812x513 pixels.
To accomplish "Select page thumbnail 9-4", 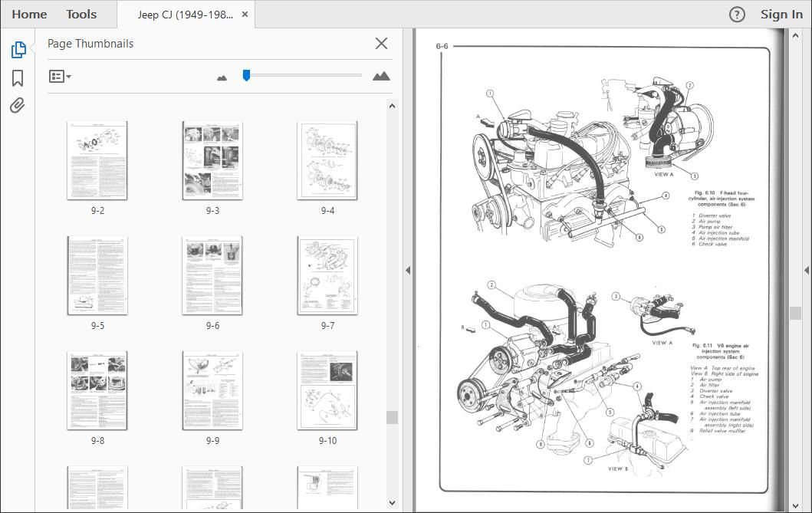I will click(x=327, y=160).
